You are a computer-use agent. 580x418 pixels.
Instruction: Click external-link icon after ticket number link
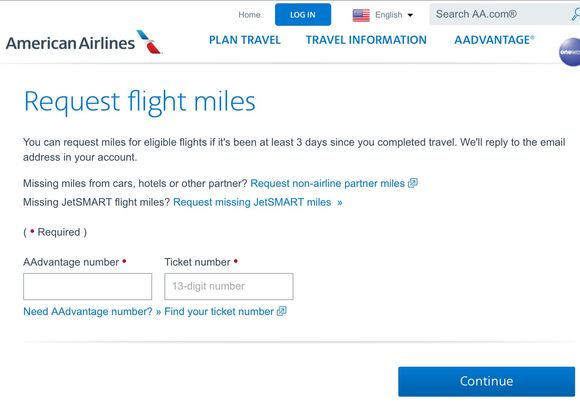coord(281,311)
